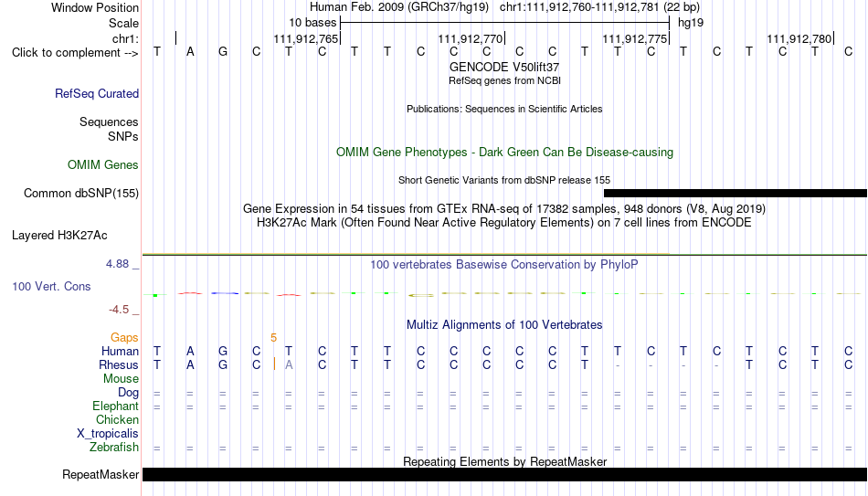Open 'Repeating Elements by RepeatMasker' track title

pos(504,462)
